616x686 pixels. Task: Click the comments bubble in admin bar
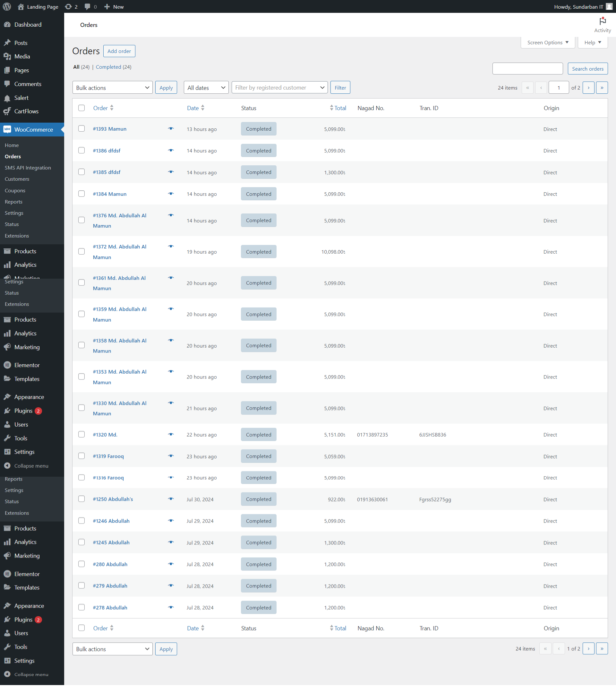[x=87, y=6]
